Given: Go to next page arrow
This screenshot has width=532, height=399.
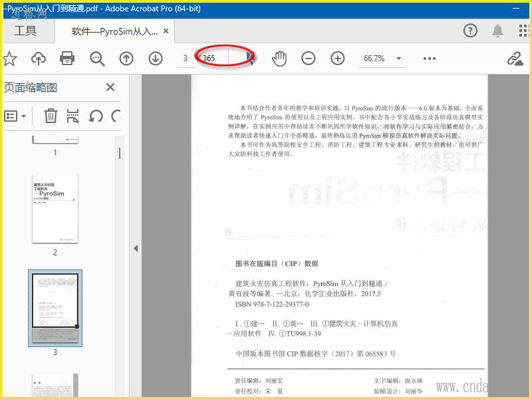Looking at the screenshot, I should (156, 59).
